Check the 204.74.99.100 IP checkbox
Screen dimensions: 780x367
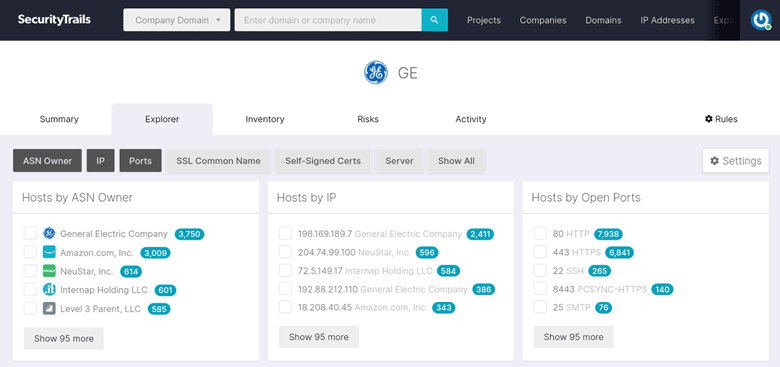coord(285,252)
